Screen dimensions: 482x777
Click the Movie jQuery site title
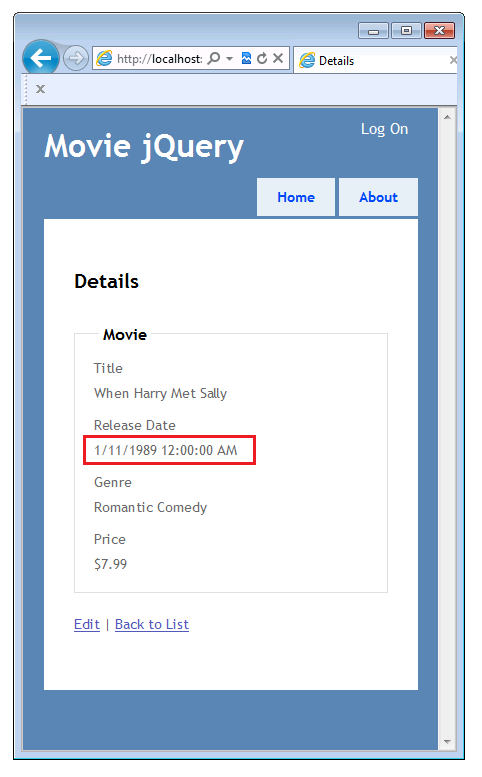click(144, 147)
